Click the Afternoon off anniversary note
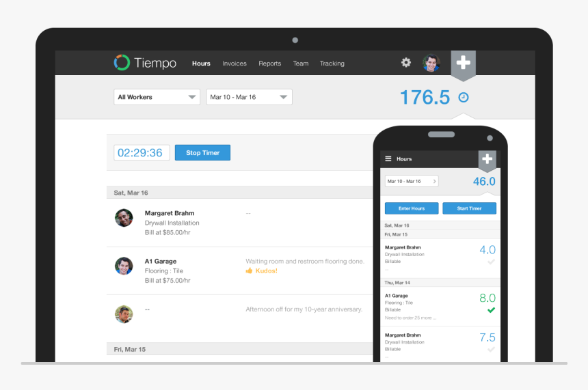Image resolution: width=588 pixels, height=390 pixels. click(x=304, y=309)
